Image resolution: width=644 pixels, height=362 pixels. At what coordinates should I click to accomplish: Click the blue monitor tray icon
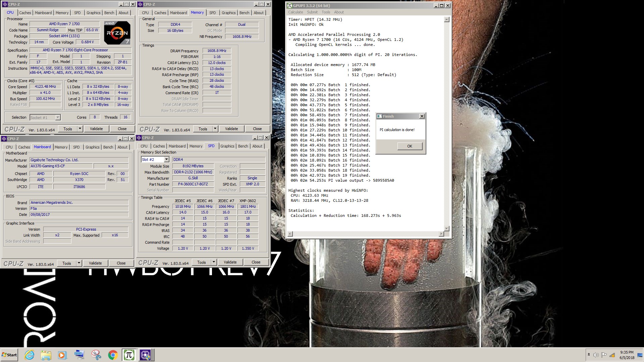[x=640, y=355]
